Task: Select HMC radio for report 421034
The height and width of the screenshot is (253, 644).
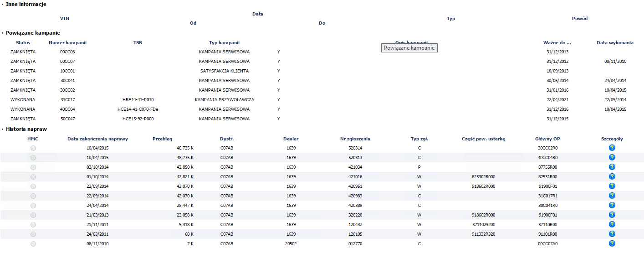Action: (33, 167)
